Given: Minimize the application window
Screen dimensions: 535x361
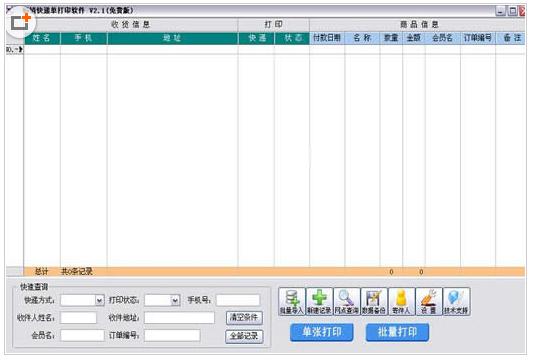Looking at the screenshot, I should coord(501,11).
